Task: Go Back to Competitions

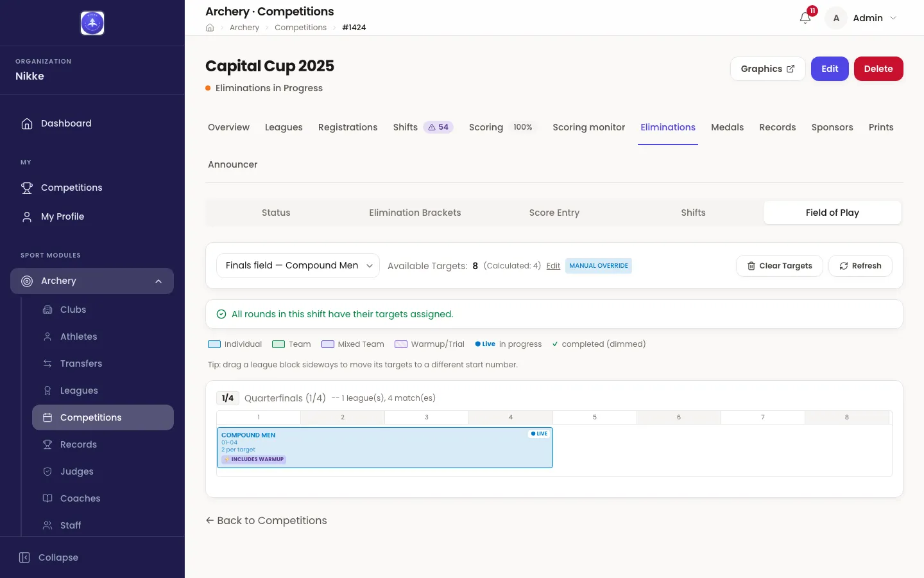Action: [266, 520]
